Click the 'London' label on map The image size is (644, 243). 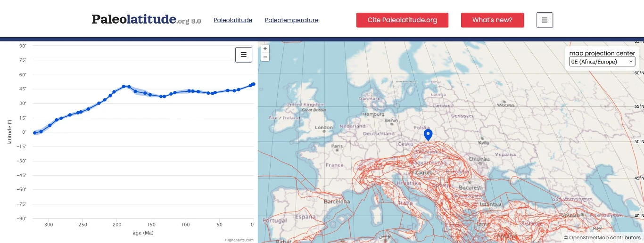tap(324, 128)
